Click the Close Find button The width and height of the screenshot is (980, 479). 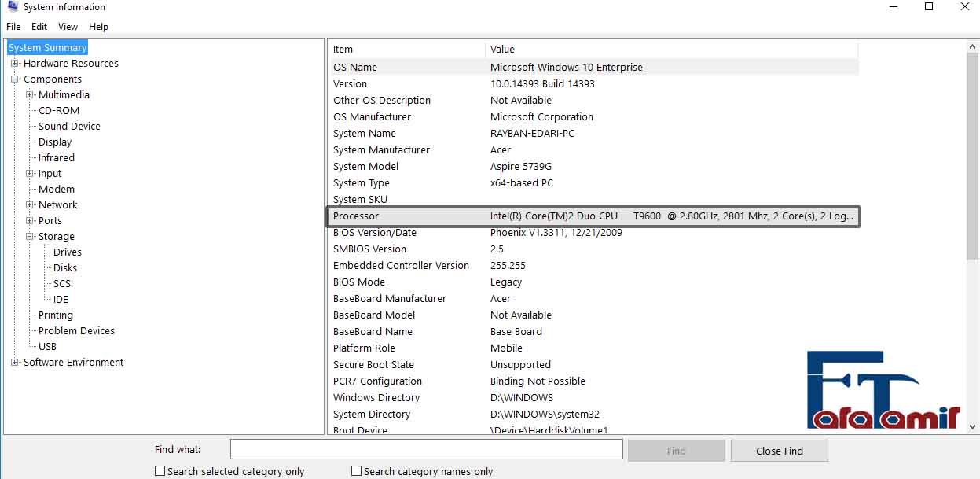coord(780,451)
